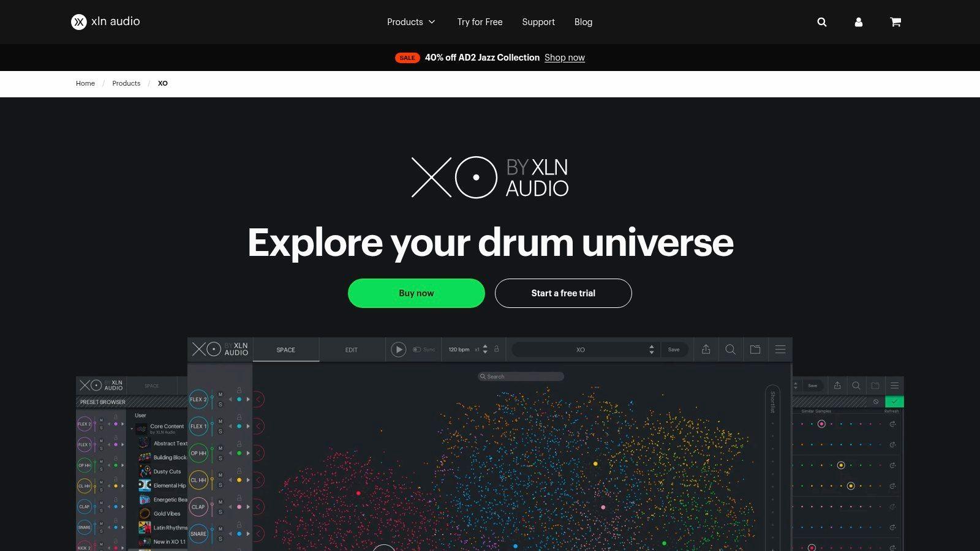Click green checkmark button in right window
980x551 pixels.
(894, 402)
